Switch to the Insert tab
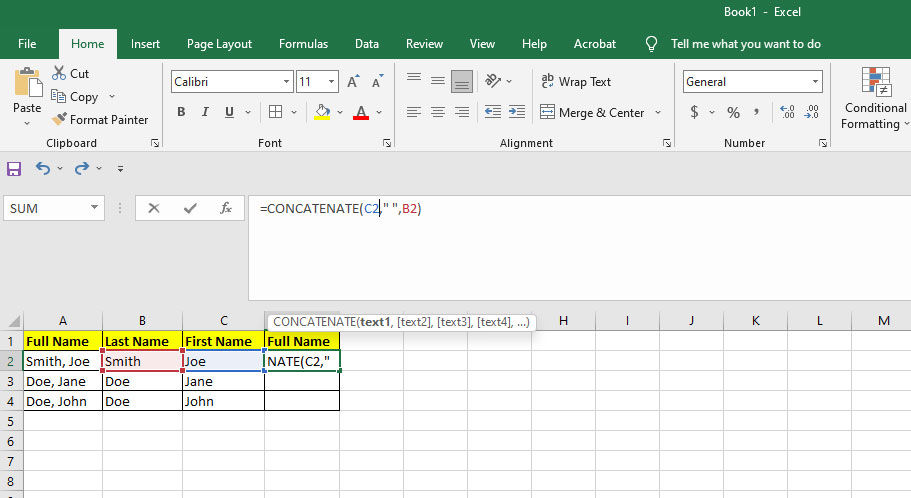This screenshot has width=911, height=498. point(145,44)
